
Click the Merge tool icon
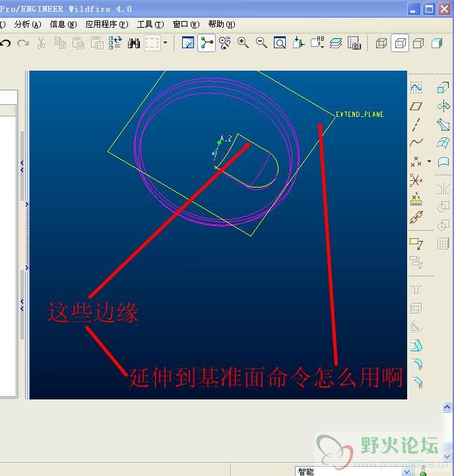pos(443,207)
